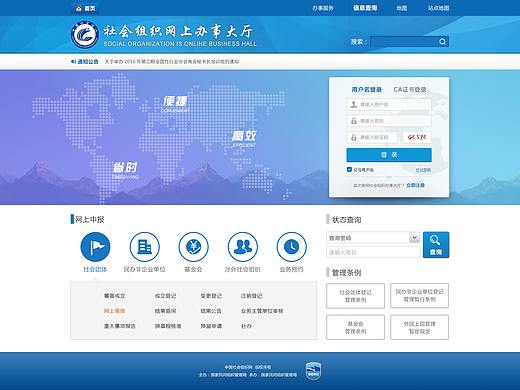This screenshot has height=390, width=520.
Task: Click the 补办 link
Action: click(x=246, y=326)
